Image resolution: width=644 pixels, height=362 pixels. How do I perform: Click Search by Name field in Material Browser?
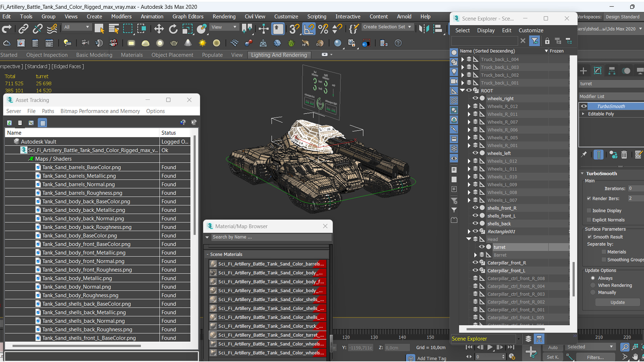click(x=271, y=237)
